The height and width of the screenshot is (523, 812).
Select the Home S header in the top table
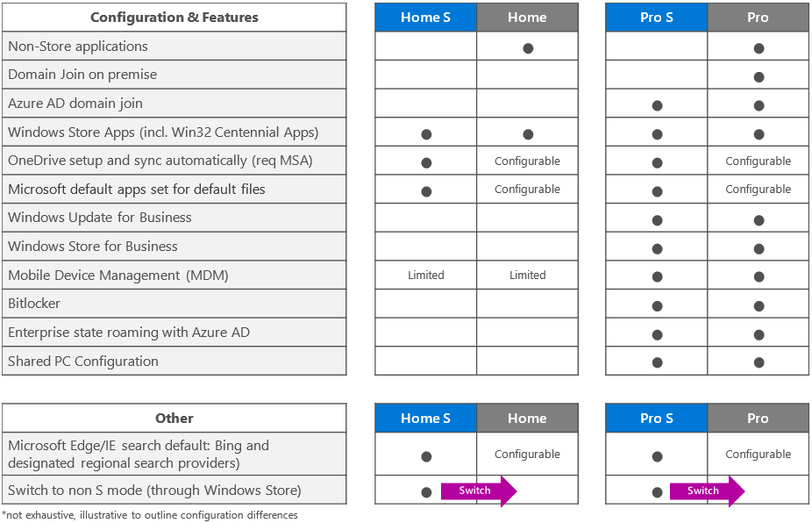[x=426, y=18]
